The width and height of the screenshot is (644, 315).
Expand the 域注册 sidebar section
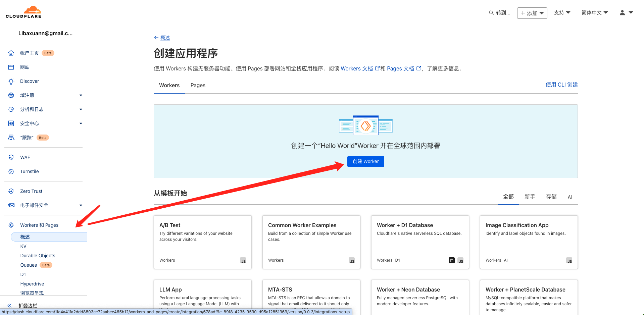(81, 95)
